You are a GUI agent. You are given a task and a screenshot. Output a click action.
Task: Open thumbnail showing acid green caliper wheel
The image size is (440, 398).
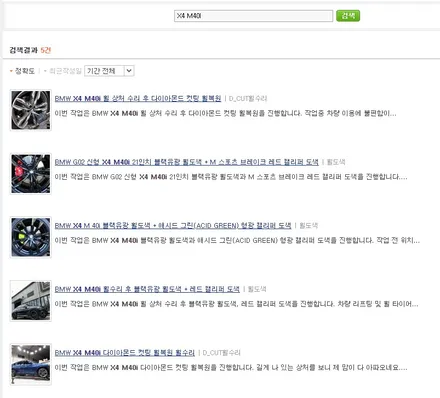[x=31, y=237]
